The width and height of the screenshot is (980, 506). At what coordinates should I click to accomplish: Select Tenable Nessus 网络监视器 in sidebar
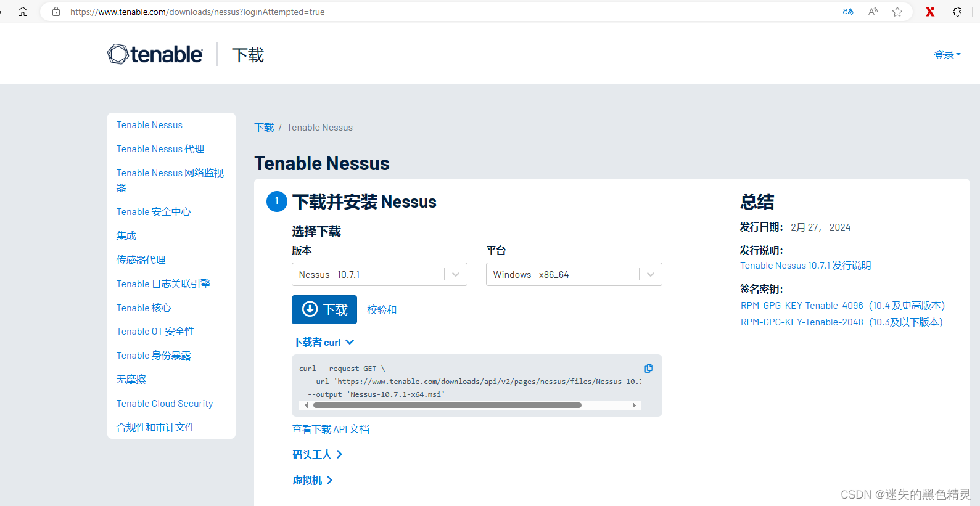point(170,180)
